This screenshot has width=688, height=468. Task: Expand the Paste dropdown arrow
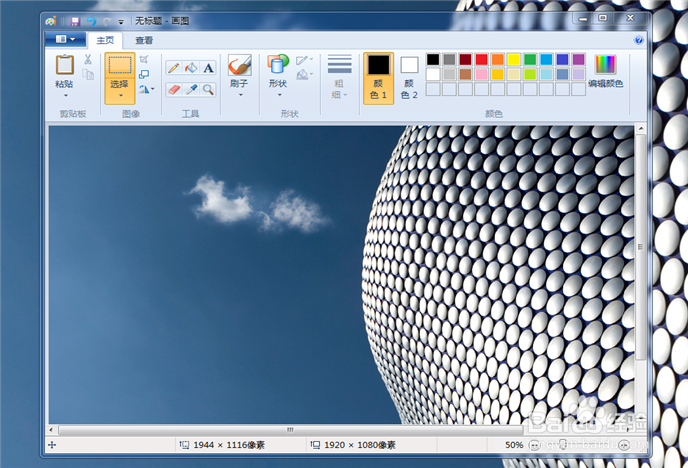[x=65, y=95]
